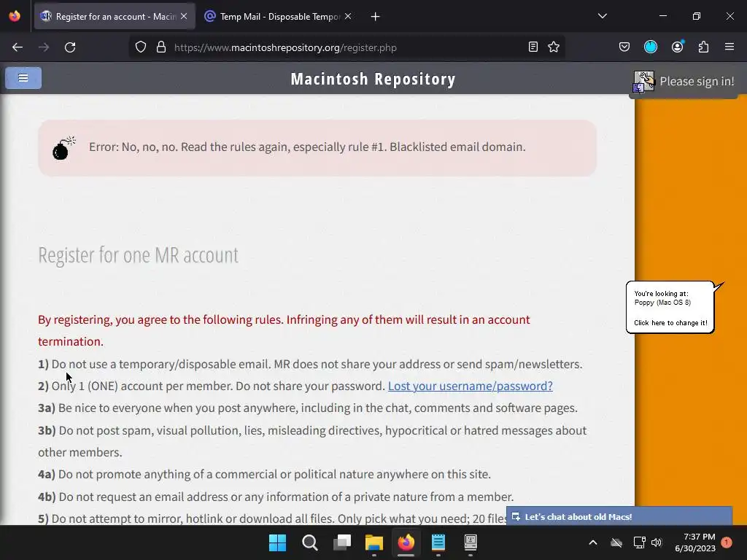Open the extensions puzzle icon
Screen dimensions: 747x560
click(703, 47)
